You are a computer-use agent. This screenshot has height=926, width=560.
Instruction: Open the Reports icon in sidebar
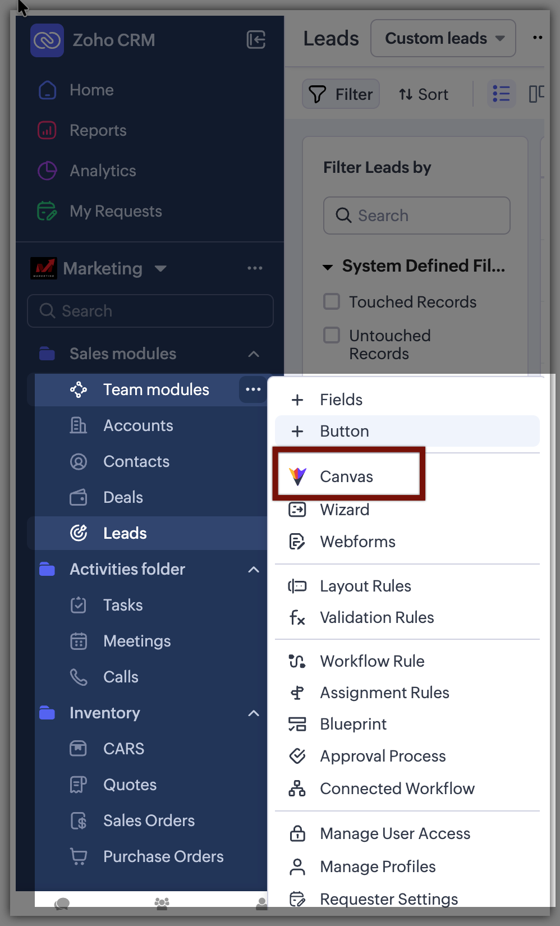(47, 130)
